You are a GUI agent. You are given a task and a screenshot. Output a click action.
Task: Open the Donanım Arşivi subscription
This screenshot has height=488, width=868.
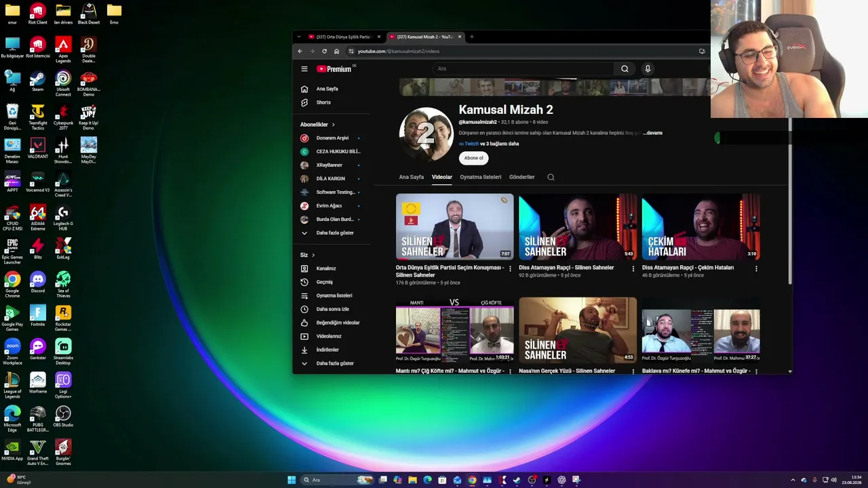point(333,138)
